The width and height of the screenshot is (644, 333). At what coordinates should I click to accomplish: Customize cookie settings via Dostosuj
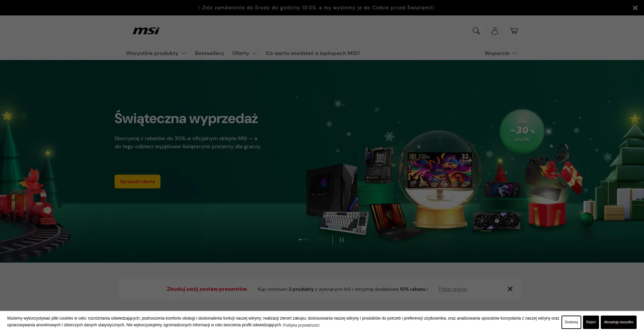click(571, 322)
